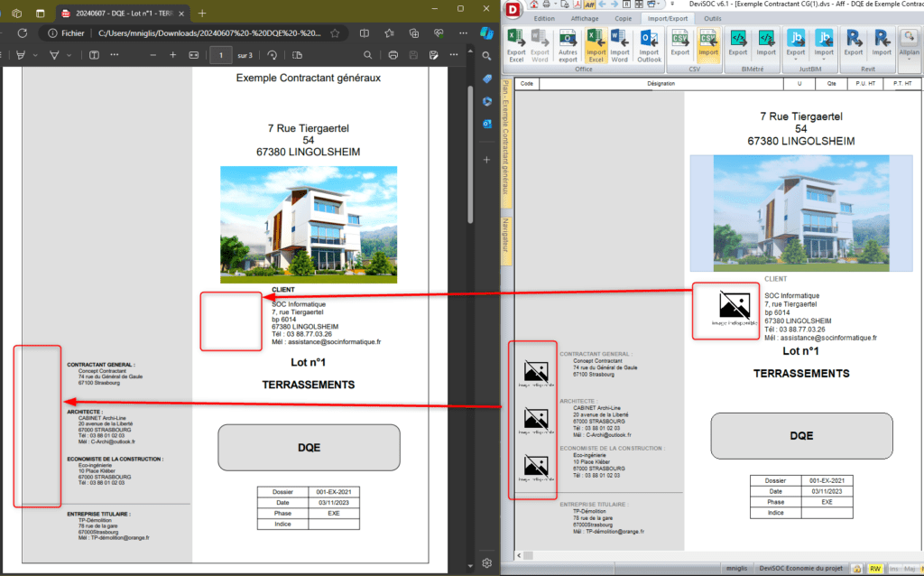Open Copilot icon in Edge
Image resolution: width=924 pixels, height=576 pixels.
click(486, 33)
